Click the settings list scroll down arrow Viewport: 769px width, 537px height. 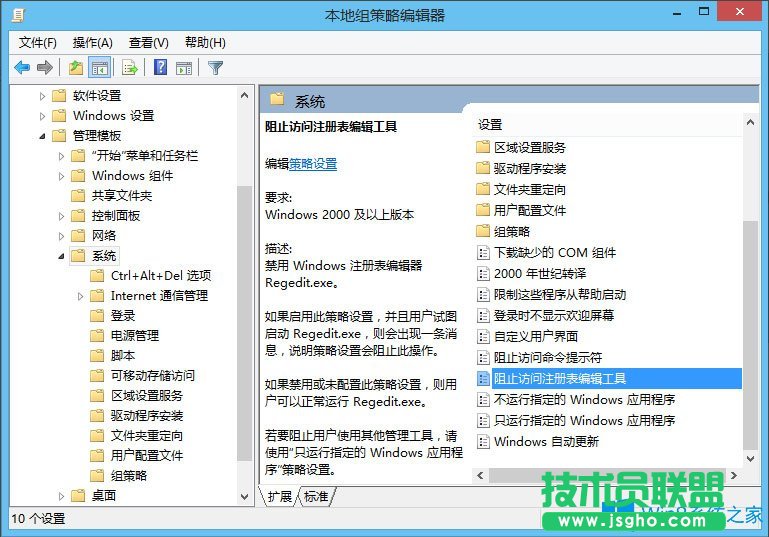750,459
